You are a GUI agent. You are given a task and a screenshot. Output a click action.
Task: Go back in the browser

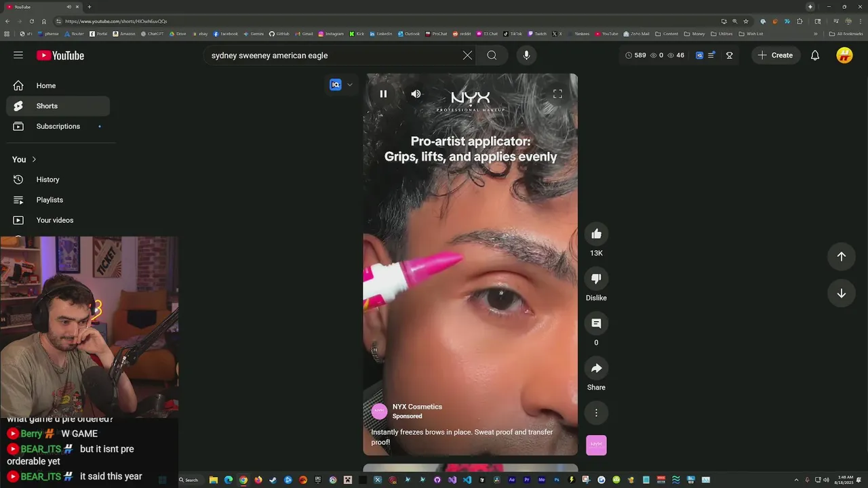7,21
